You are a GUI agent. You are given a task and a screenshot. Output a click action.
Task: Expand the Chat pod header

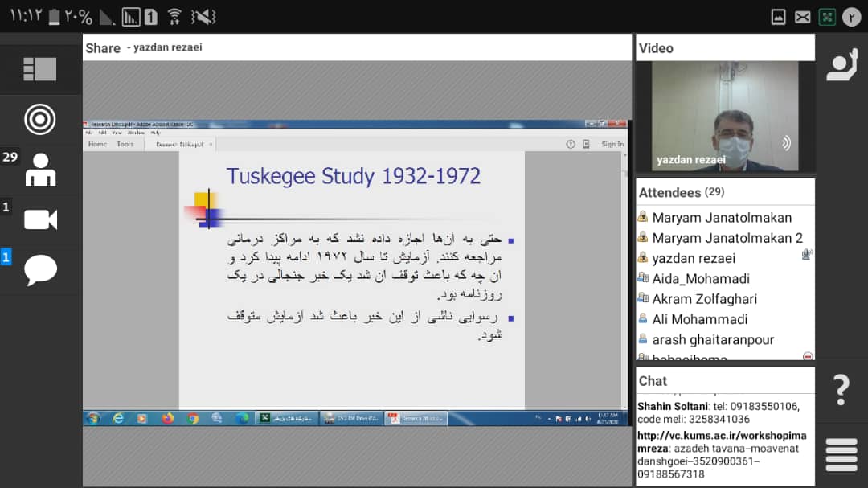(653, 381)
